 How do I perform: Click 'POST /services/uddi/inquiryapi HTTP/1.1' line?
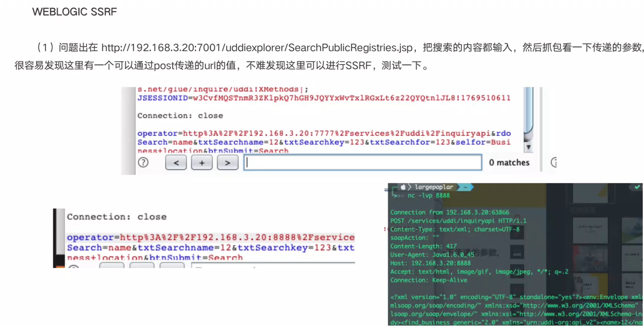pos(458,221)
